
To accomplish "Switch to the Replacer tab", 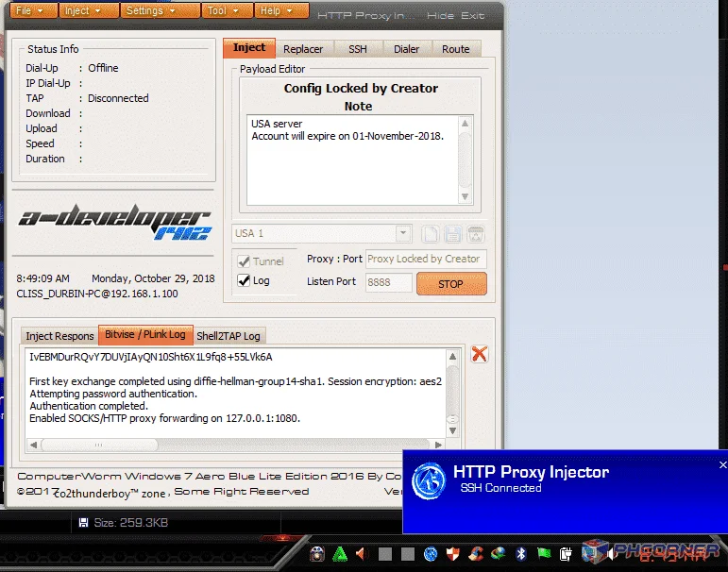I will coord(303,49).
